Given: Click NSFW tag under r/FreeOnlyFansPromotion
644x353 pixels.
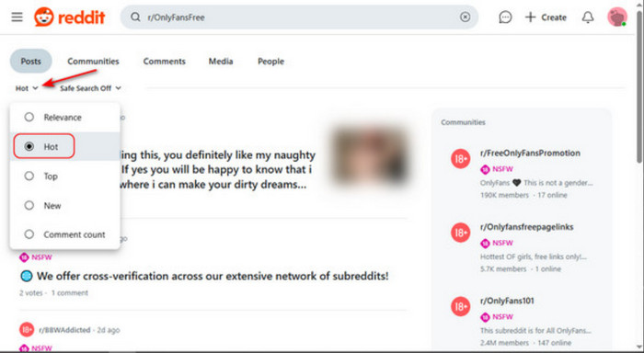Looking at the screenshot, I should click(497, 169).
